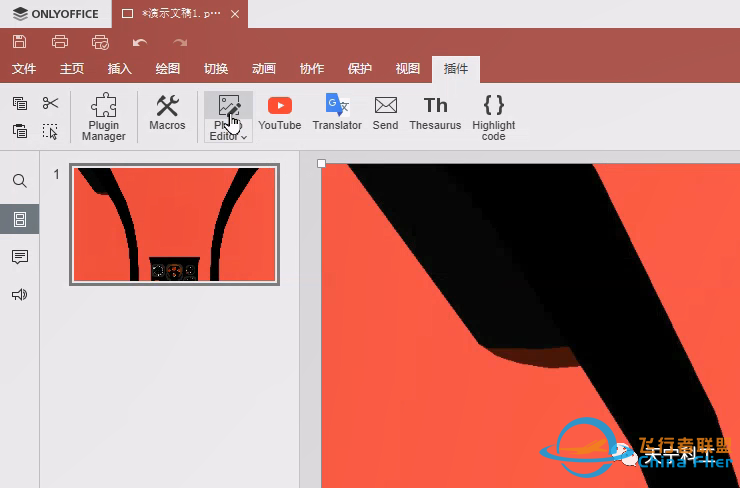The height and width of the screenshot is (488, 740).
Task: Click the Copy icon
Action: point(20,103)
